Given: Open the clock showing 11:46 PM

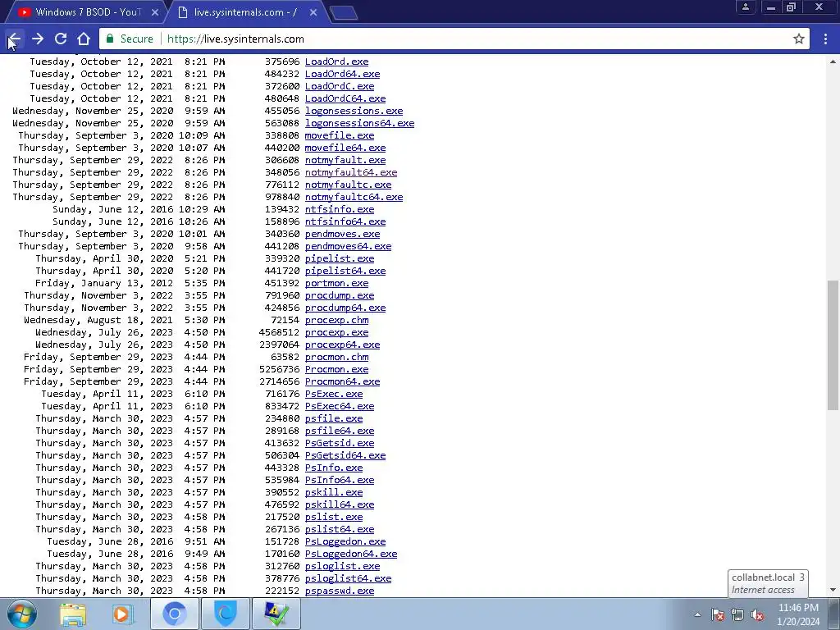Looking at the screenshot, I should [798, 614].
